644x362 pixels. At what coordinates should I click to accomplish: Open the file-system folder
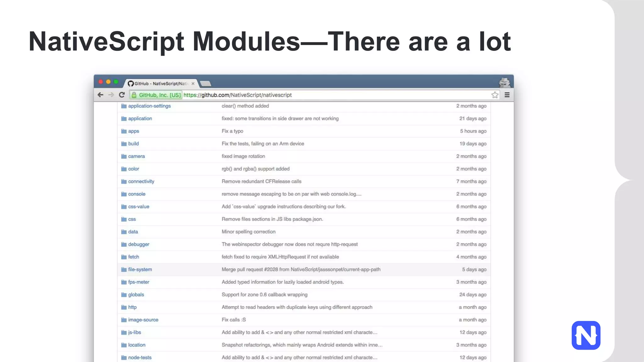pos(140,269)
